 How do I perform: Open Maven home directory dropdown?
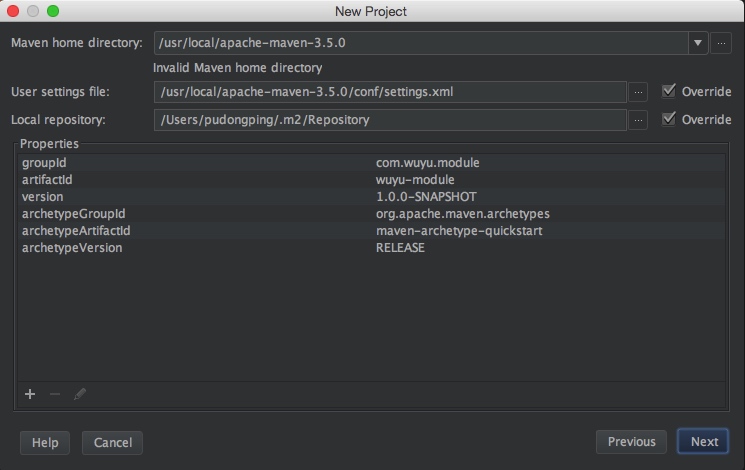pos(698,43)
